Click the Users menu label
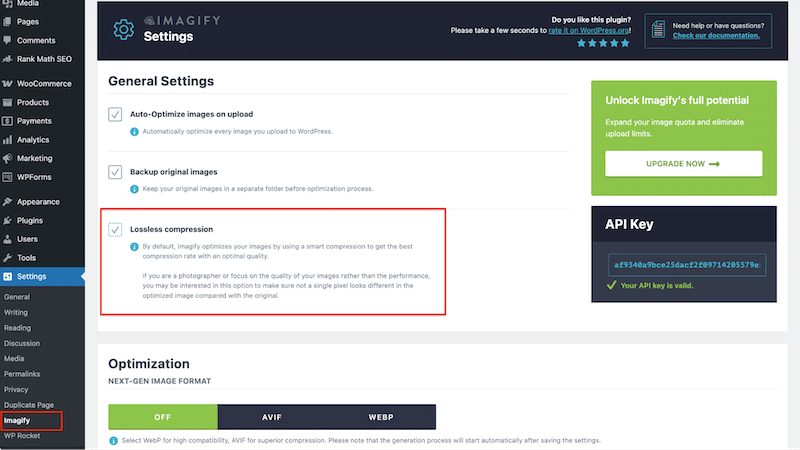This screenshot has height=450, width=800. [27, 239]
